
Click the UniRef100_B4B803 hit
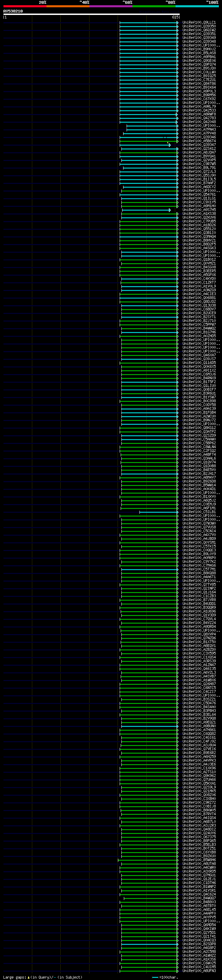(x=199, y=902)
